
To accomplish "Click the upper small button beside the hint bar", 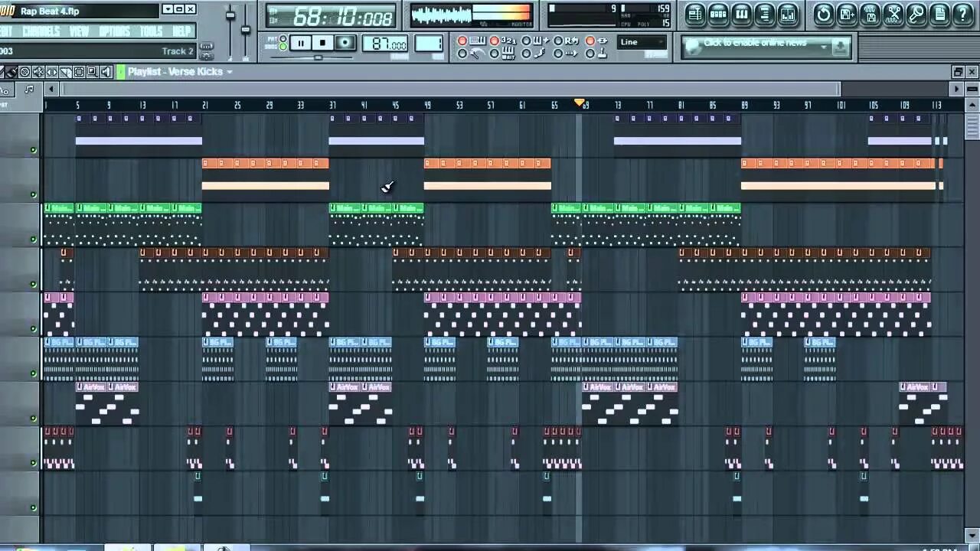I will click(206, 47).
